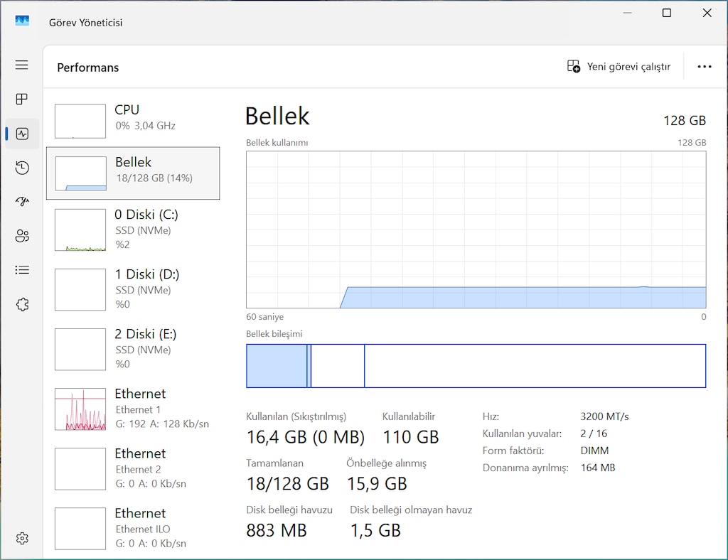Screen dimensions: 728x560
Task: Click the 164 MB hardware reserved value
Action: (597, 468)
